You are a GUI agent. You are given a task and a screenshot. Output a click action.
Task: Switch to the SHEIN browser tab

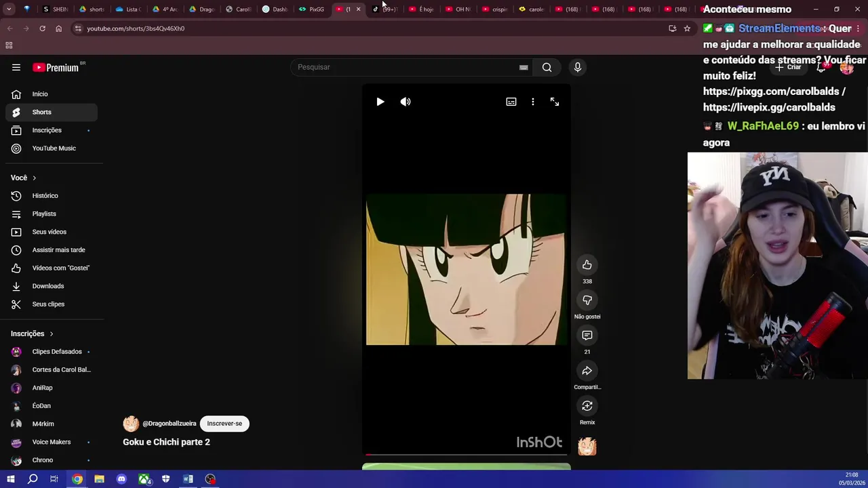tap(55, 9)
